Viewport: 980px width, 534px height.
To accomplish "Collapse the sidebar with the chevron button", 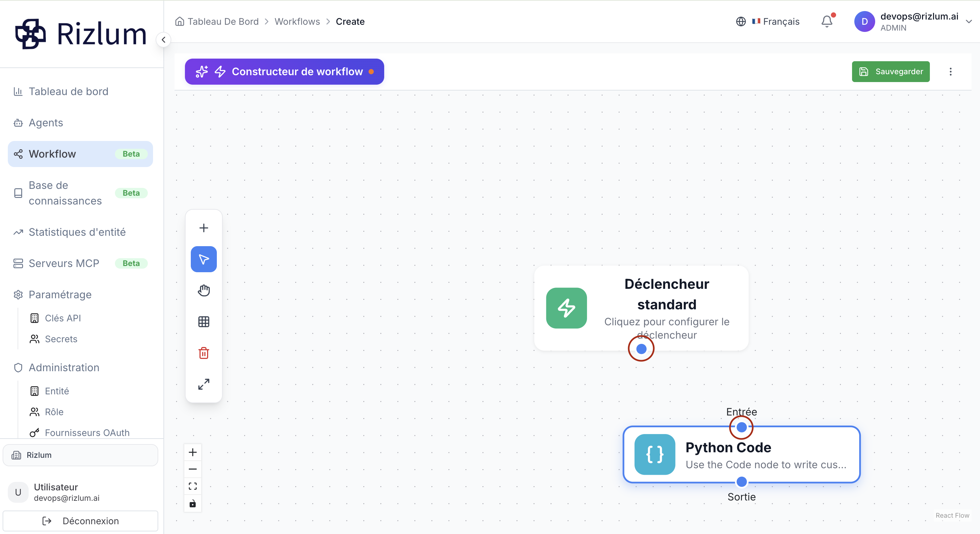I will [163, 39].
